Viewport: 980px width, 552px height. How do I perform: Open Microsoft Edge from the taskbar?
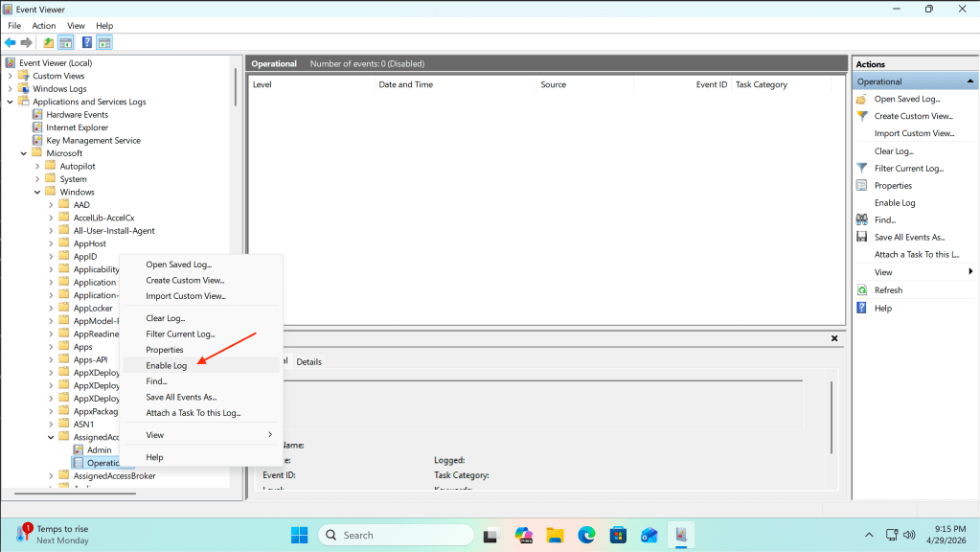click(586, 535)
